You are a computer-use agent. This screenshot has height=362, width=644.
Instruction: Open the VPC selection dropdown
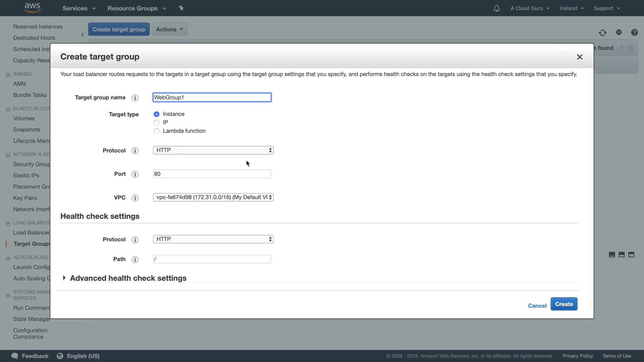[x=213, y=197]
